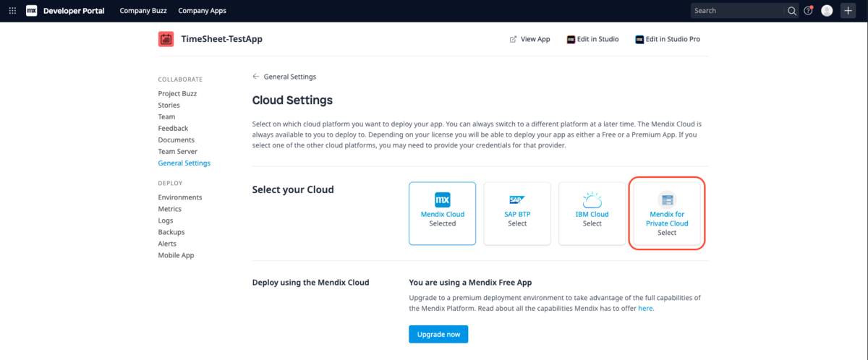The height and width of the screenshot is (360, 868).
Task: Click the 'Select your Cloud' label
Action: pyautogui.click(x=293, y=190)
